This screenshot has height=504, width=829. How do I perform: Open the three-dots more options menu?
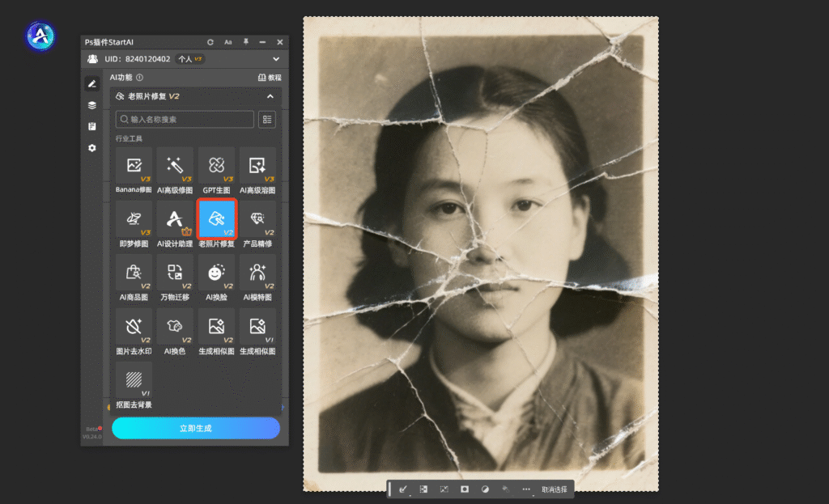coord(526,489)
